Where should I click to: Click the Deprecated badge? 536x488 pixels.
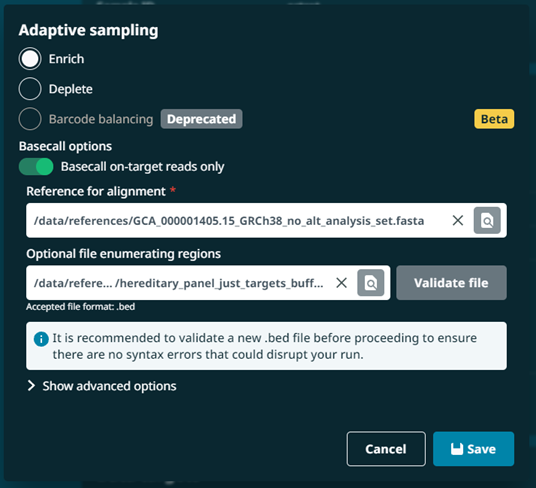[202, 119]
